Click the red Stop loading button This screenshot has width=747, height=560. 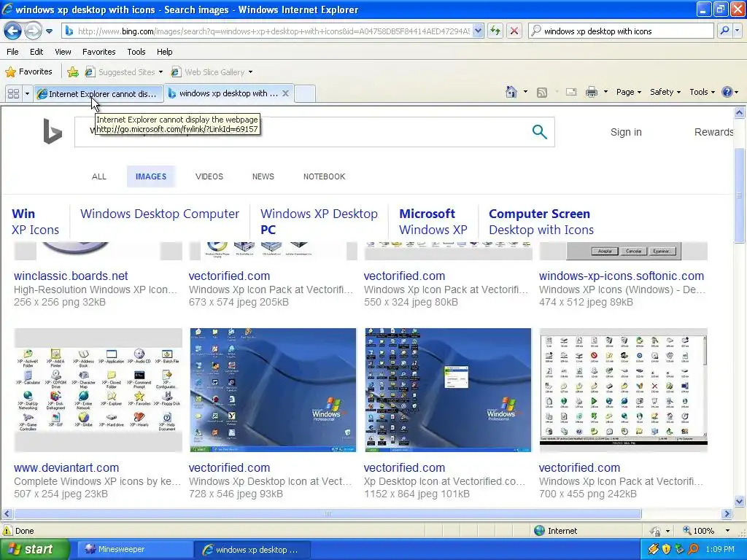pos(514,31)
